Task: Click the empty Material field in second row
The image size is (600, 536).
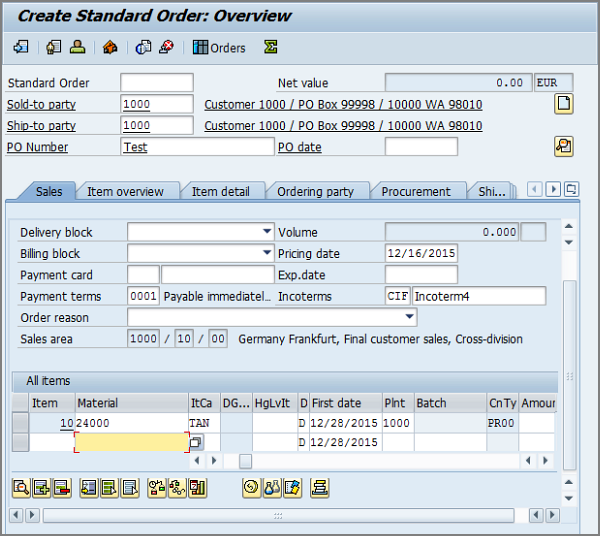Action: point(131,442)
